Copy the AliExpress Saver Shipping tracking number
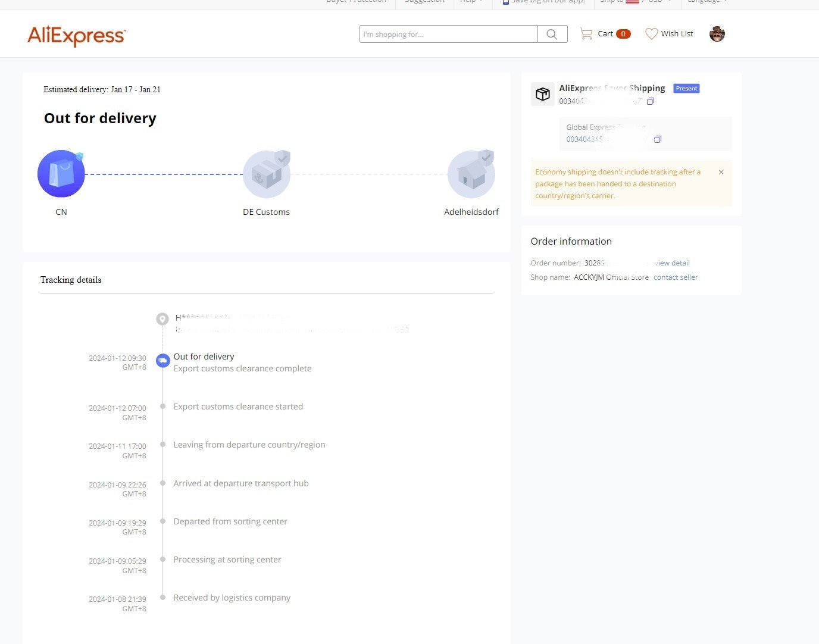819x644 pixels. (x=651, y=101)
